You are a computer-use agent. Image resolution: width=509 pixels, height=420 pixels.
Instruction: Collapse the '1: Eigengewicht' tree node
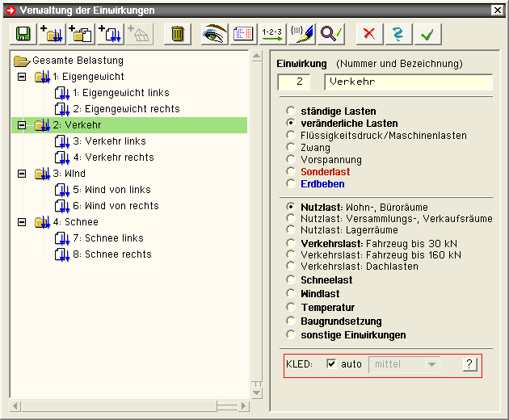coord(22,77)
